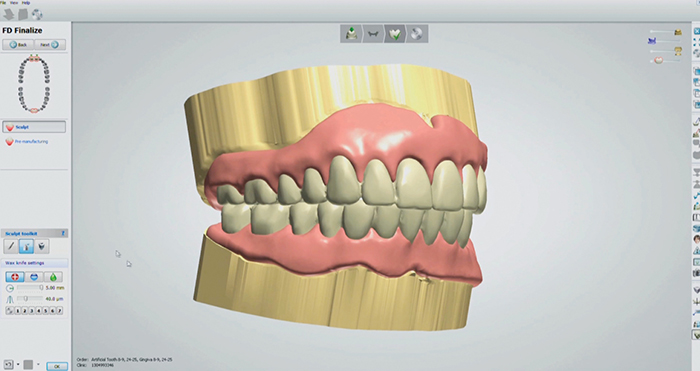
Task: Open the first workflow step icon at top
Action: (351, 33)
